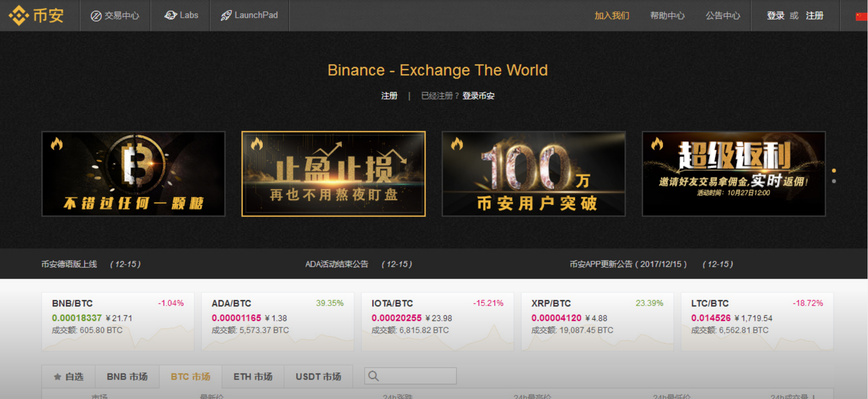Open the 币安德语版上线 announcement
The image size is (868, 399).
tap(69, 264)
